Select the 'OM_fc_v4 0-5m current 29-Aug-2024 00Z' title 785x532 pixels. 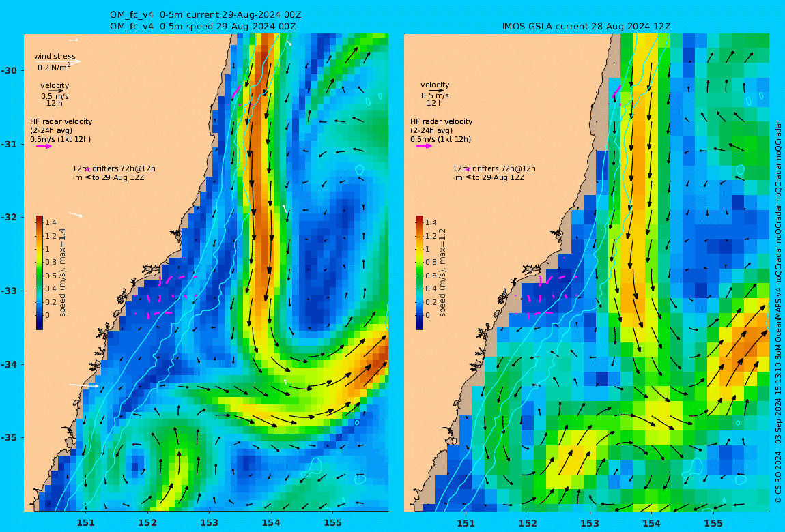pos(205,15)
